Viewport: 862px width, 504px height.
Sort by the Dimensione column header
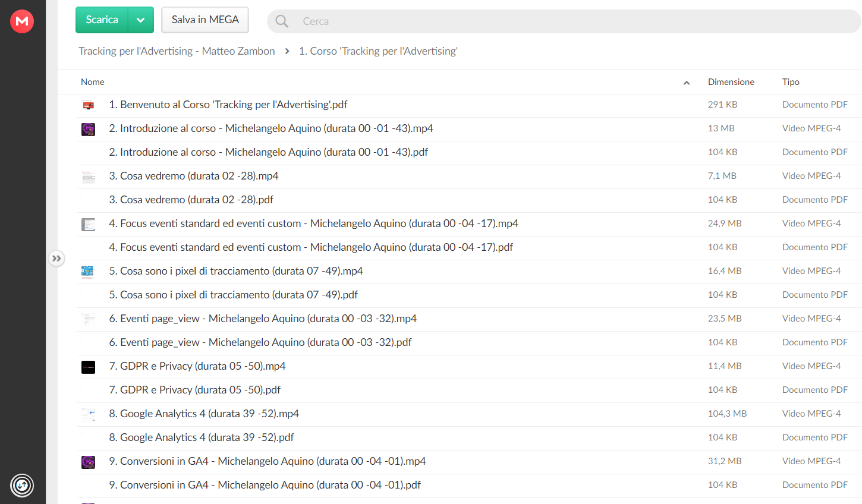coord(731,82)
